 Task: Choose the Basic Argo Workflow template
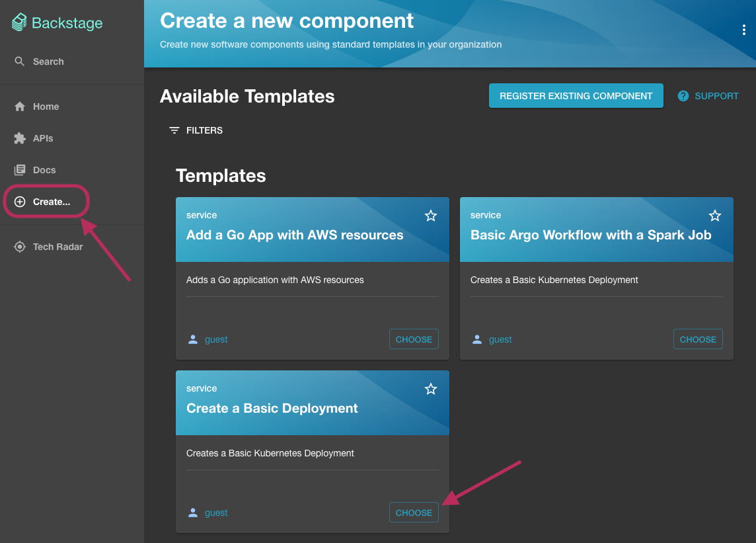pos(698,339)
